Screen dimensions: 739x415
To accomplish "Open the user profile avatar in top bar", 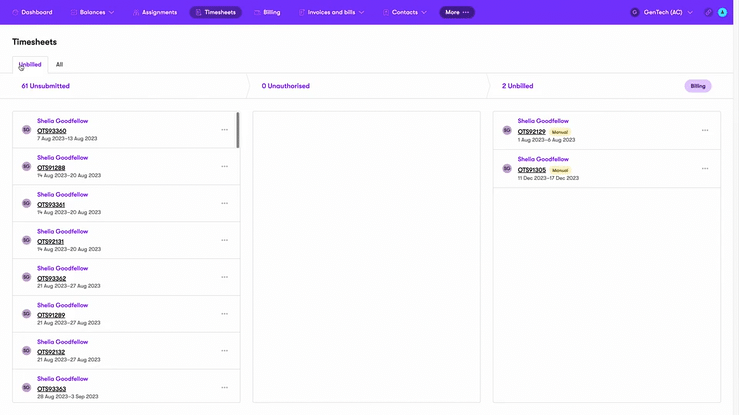I will (722, 12).
